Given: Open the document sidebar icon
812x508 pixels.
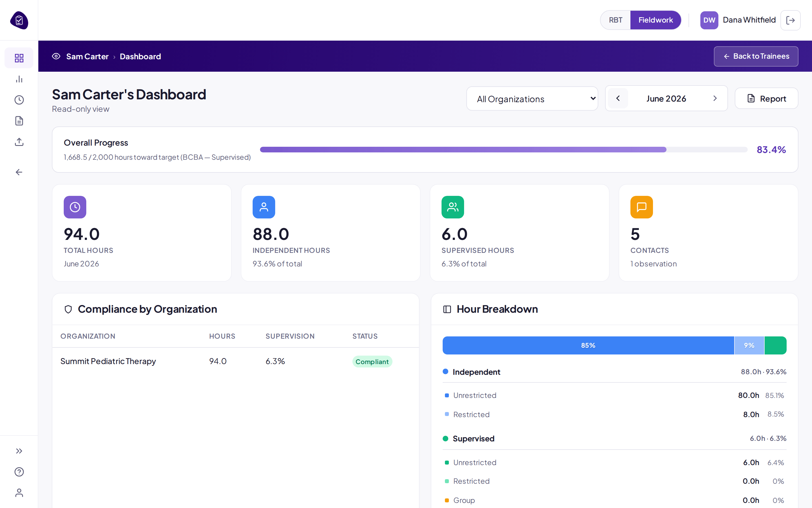Looking at the screenshot, I should click(x=19, y=121).
